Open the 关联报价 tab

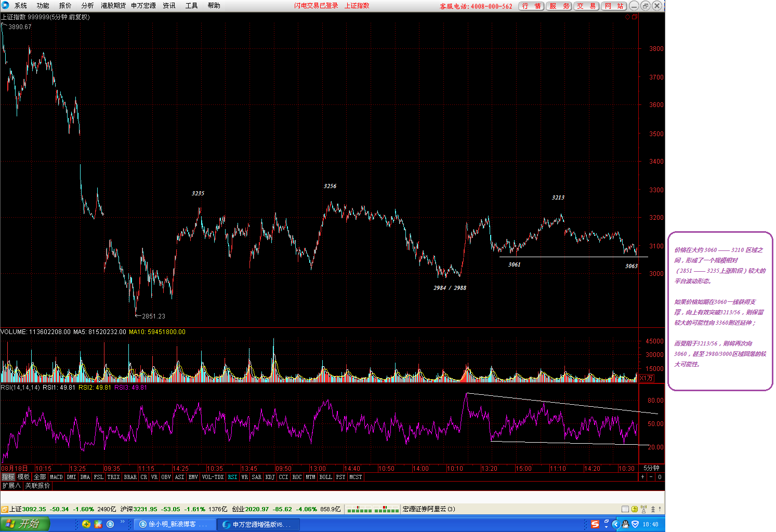(38, 486)
